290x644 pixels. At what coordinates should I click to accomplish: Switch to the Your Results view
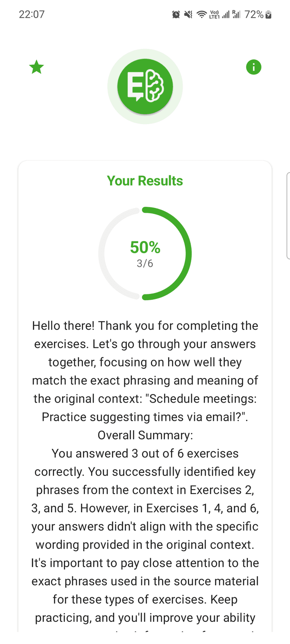tap(145, 180)
